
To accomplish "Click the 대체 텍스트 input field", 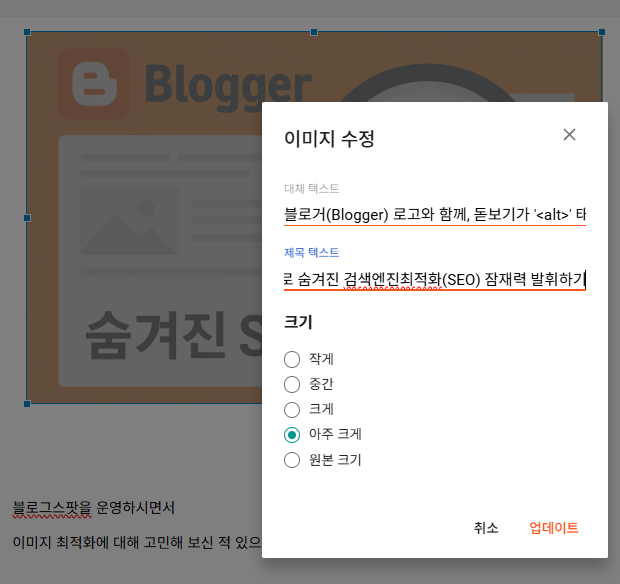I will click(x=434, y=214).
